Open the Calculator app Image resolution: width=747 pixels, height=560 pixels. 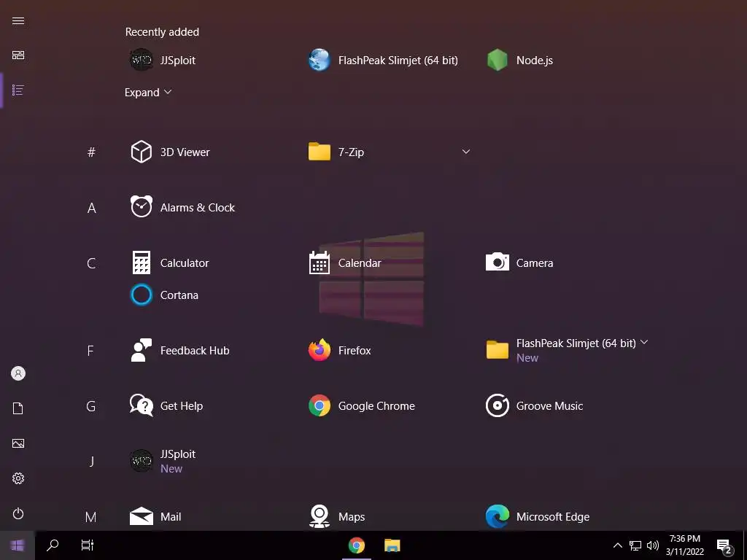(169, 262)
